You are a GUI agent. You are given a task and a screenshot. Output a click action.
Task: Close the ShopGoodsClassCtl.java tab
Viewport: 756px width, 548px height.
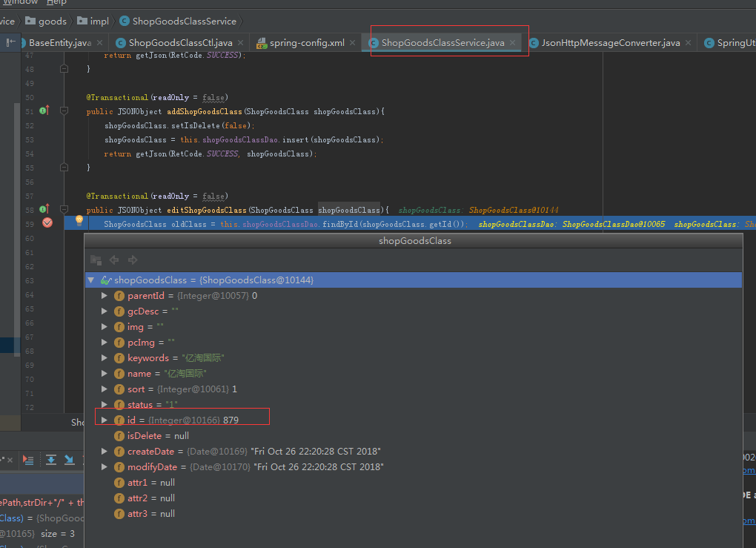(241, 42)
